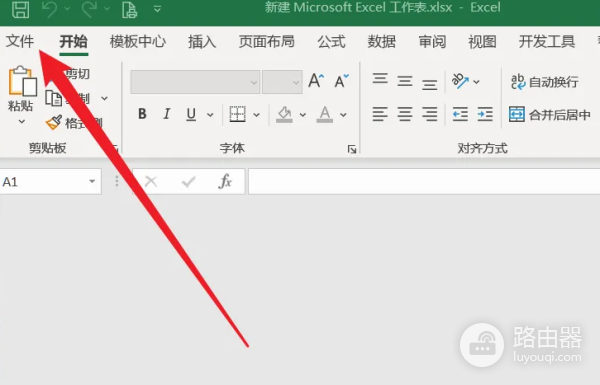Open the borders dropdown arrow

click(256, 114)
